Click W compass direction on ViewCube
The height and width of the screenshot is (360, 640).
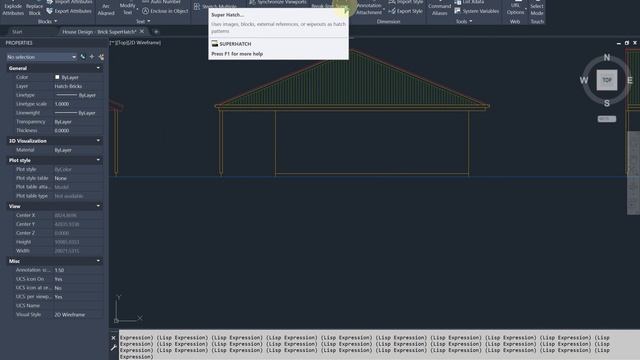584,80
